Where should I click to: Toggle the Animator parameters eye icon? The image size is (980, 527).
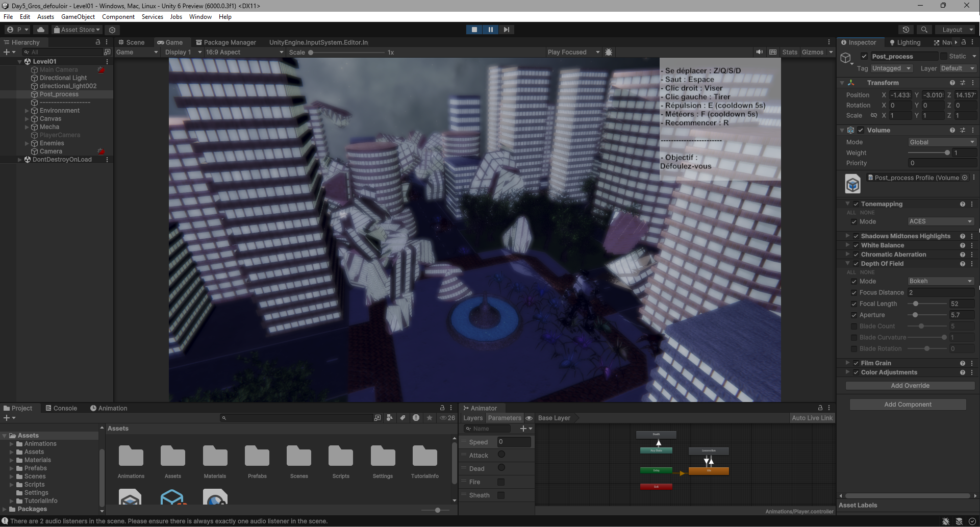[529, 418]
